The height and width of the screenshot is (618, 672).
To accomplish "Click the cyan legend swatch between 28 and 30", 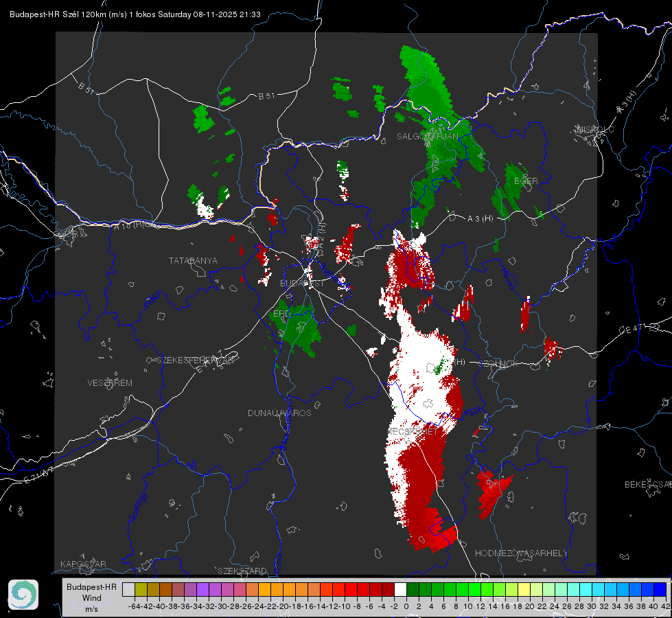I will [586, 589].
